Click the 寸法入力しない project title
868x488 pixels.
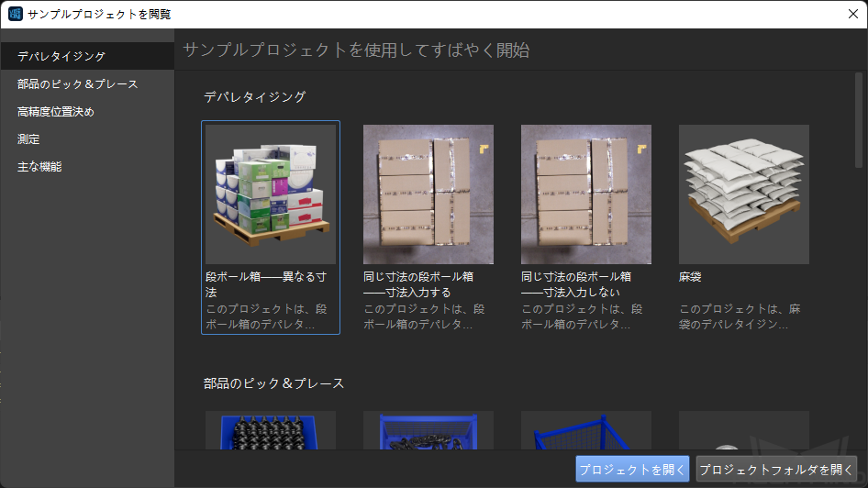pos(576,283)
